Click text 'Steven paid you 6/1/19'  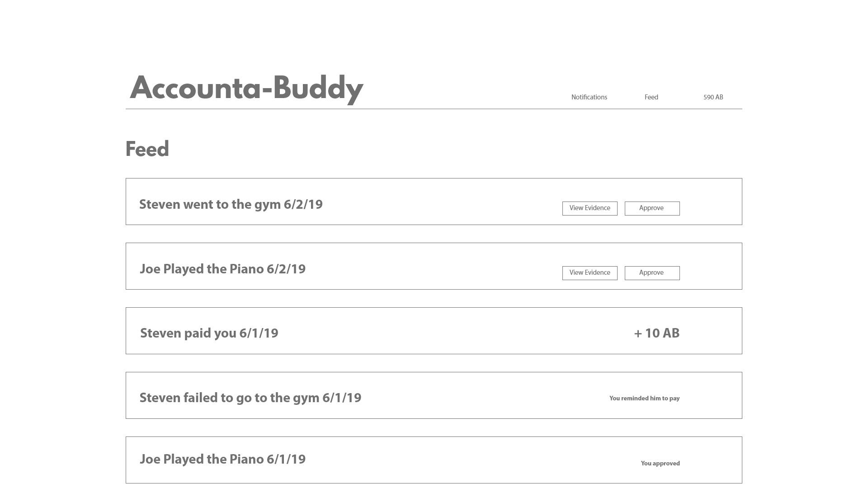(x=209, y=333)
